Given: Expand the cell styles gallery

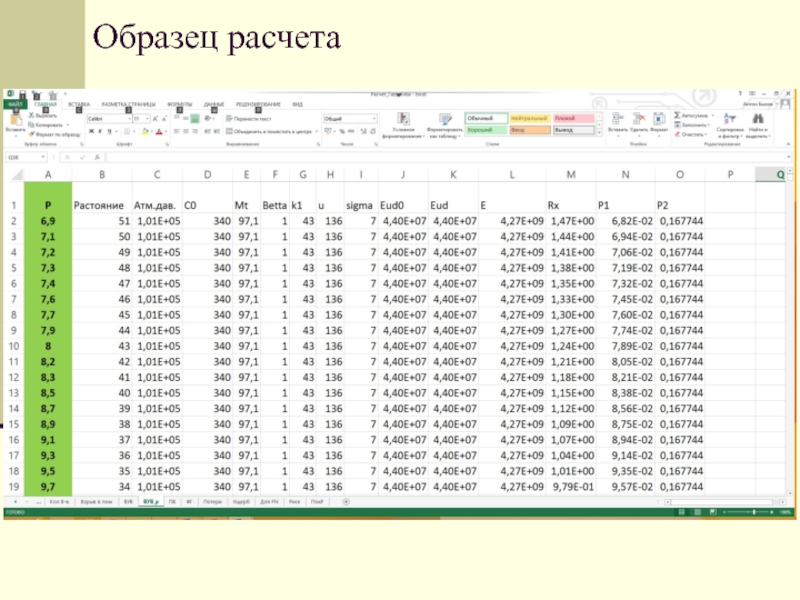Looking at the screenshot, I should tap(599, 133).
